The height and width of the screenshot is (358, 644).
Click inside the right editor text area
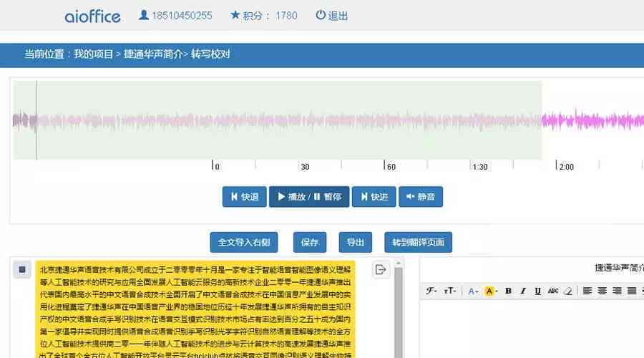click(532, 329)
